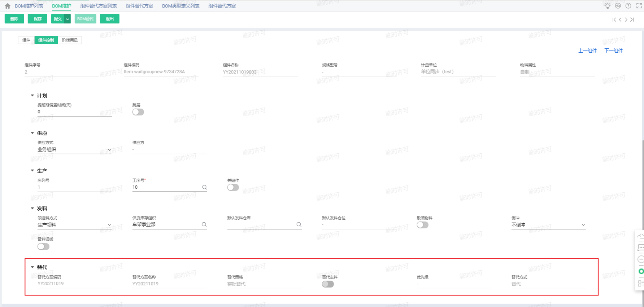The height and width of the screenshot is (307, 644).
Task: Click the 退出 button
Action: tap(110, 19)
